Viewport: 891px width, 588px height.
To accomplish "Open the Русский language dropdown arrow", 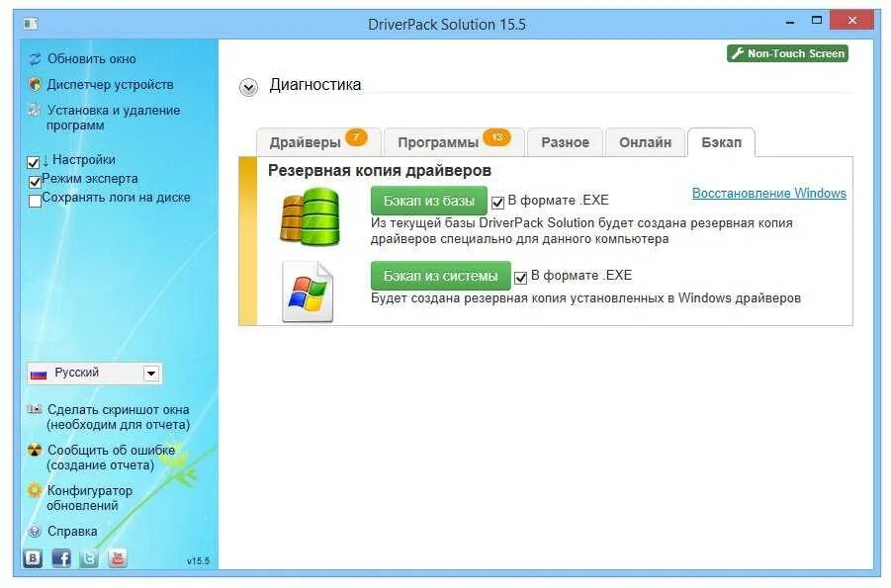I will [x=151, y=374].
